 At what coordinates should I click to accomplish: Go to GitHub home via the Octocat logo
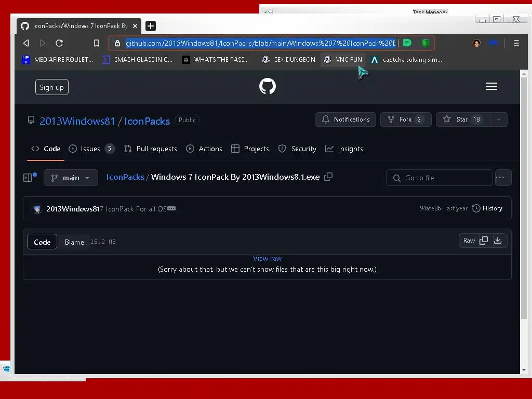(x=268, y=86)
